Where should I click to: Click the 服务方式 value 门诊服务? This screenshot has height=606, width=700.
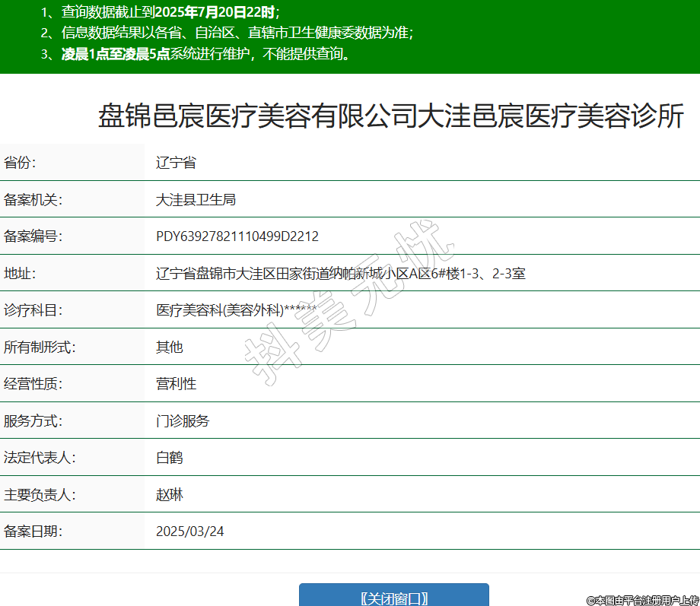[183, 420]
